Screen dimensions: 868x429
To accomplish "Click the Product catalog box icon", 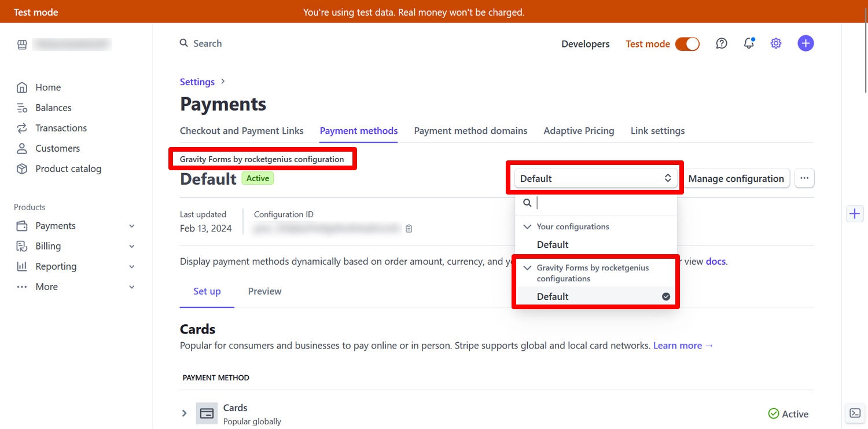I will (22, 168).
